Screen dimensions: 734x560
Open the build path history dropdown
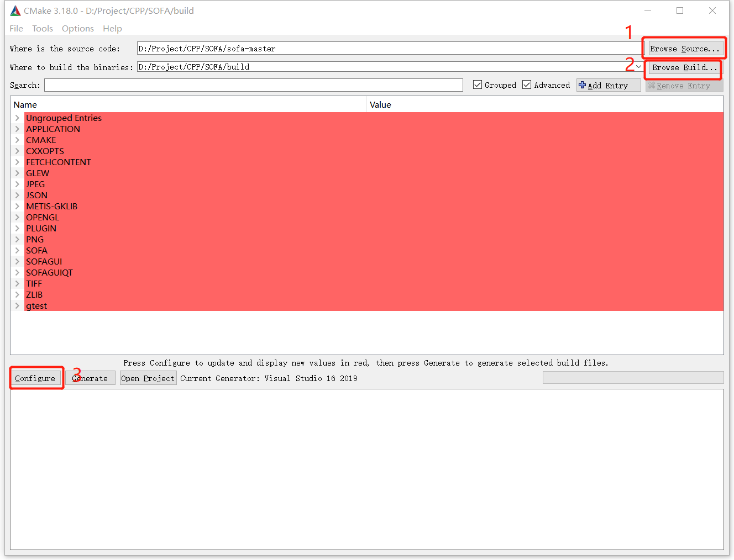pos(638,66)
